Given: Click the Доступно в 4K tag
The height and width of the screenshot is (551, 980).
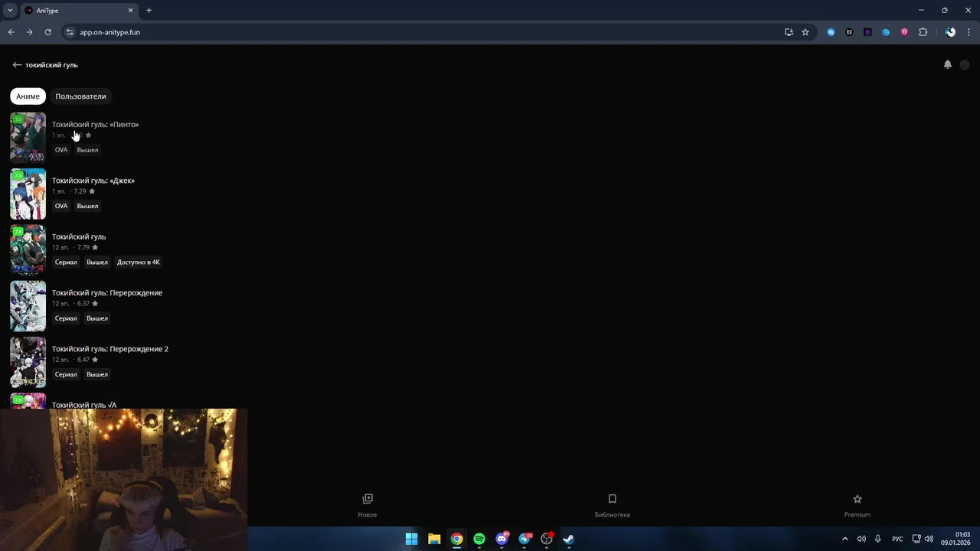Looking at the screenshot, I should (139, 262).
